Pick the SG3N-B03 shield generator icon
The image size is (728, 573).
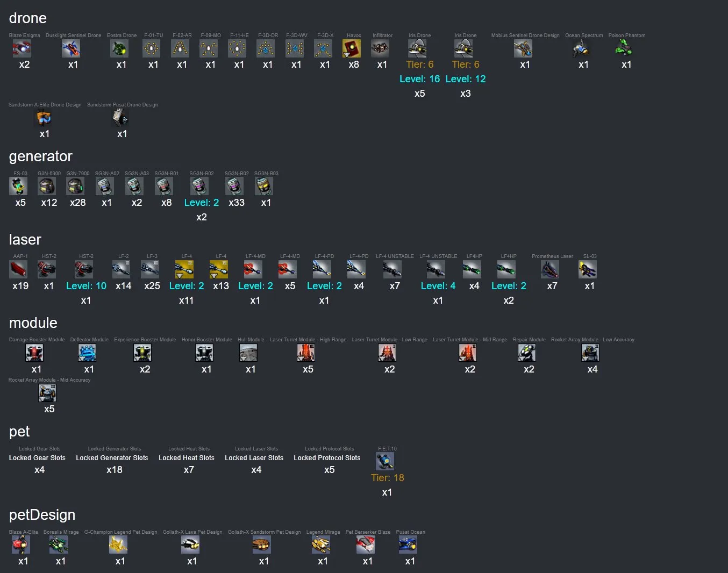pyautogui.click(x=264, y=187)
